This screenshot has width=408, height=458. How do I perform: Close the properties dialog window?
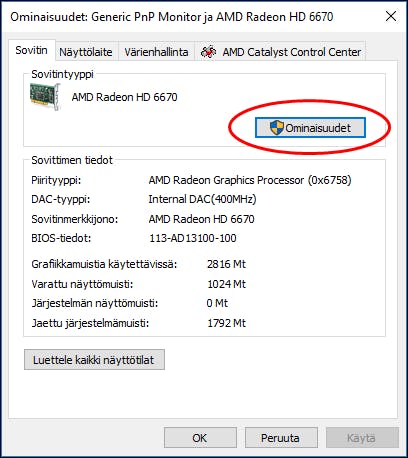[391, 16]
